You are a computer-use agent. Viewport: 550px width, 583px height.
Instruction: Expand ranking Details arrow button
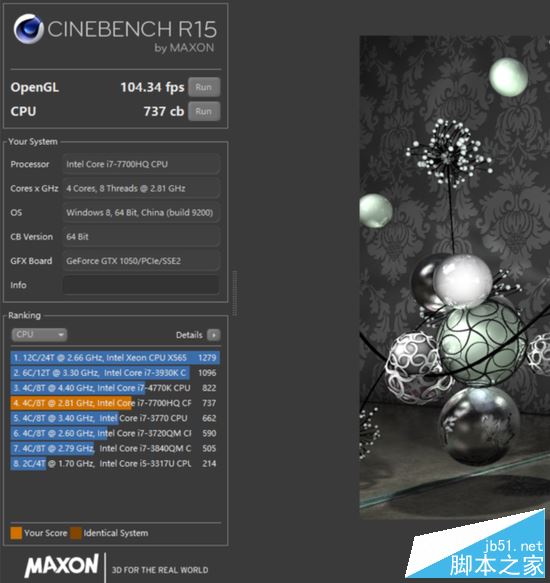pyautogui.click(x=213, y=335)
